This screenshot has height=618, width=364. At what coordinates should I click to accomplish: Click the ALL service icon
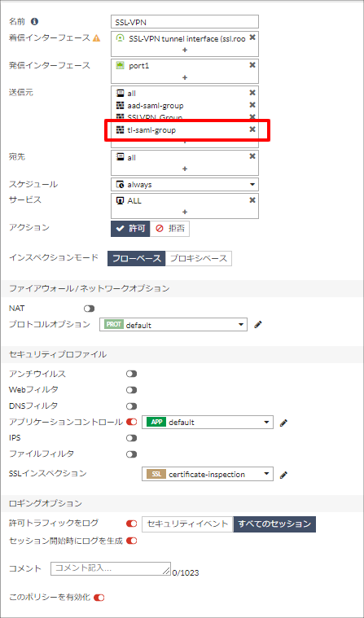pos(121,200)
